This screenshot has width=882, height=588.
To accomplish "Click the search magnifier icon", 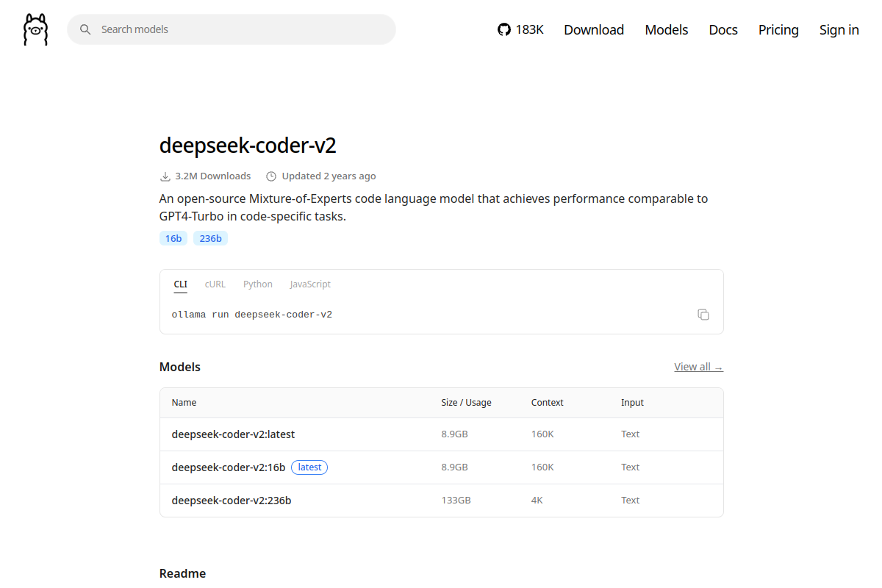I will point(85,29).
